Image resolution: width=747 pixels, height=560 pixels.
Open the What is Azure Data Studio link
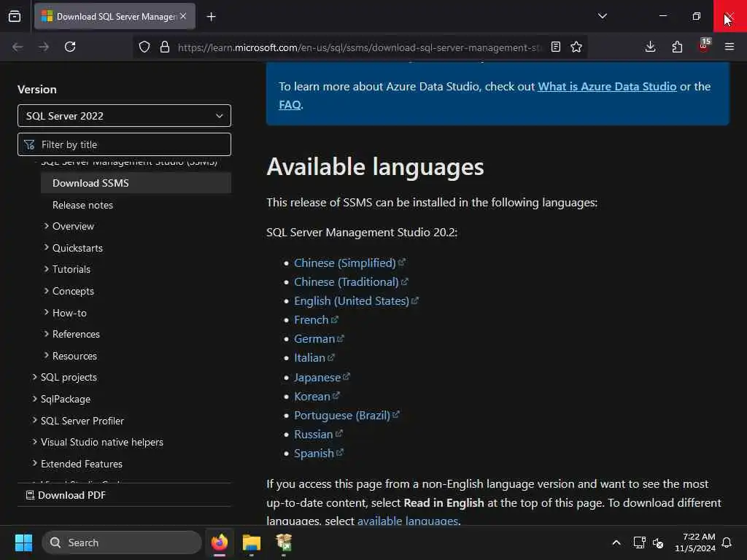(607, 87)
